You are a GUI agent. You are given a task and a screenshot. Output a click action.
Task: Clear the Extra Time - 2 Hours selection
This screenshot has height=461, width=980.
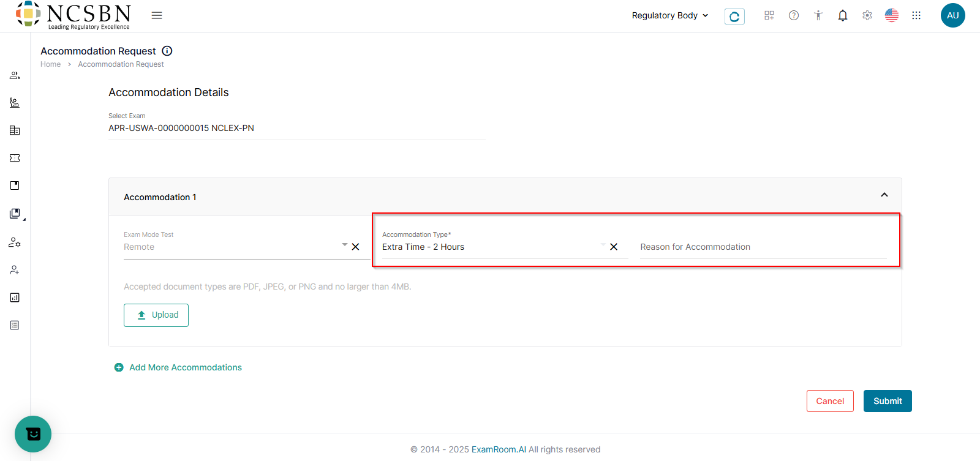click(614, 247)
